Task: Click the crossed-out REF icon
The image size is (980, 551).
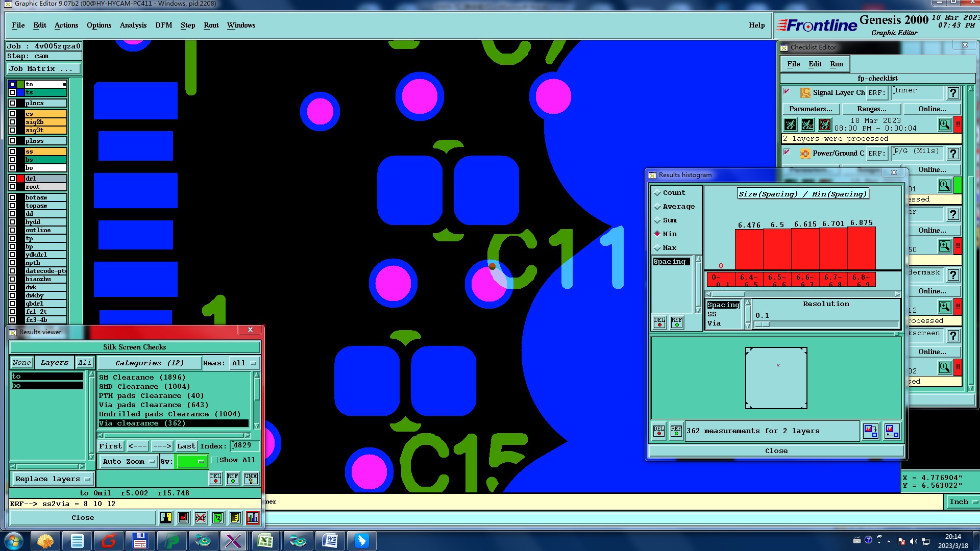Action: tap(201, 518)
